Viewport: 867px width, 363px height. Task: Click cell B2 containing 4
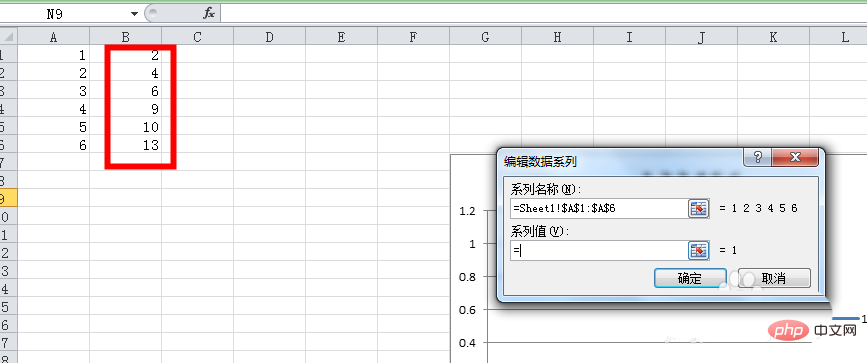126,72
